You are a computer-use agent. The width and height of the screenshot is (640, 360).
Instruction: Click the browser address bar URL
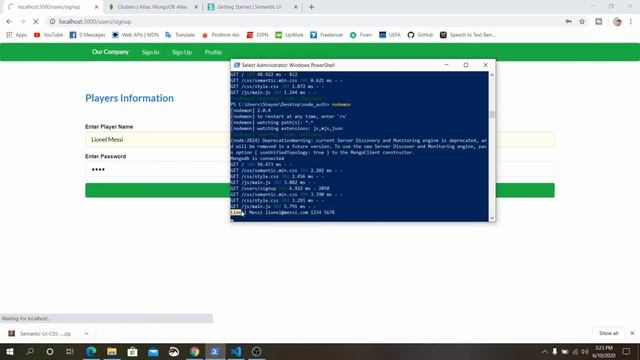coord(95,22)
